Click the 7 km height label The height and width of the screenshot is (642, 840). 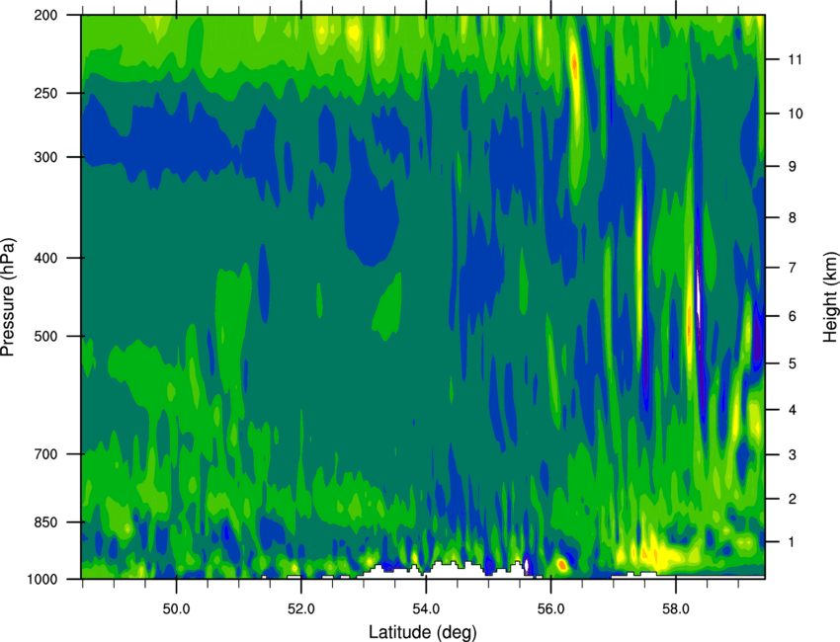(x=793, y=268)
